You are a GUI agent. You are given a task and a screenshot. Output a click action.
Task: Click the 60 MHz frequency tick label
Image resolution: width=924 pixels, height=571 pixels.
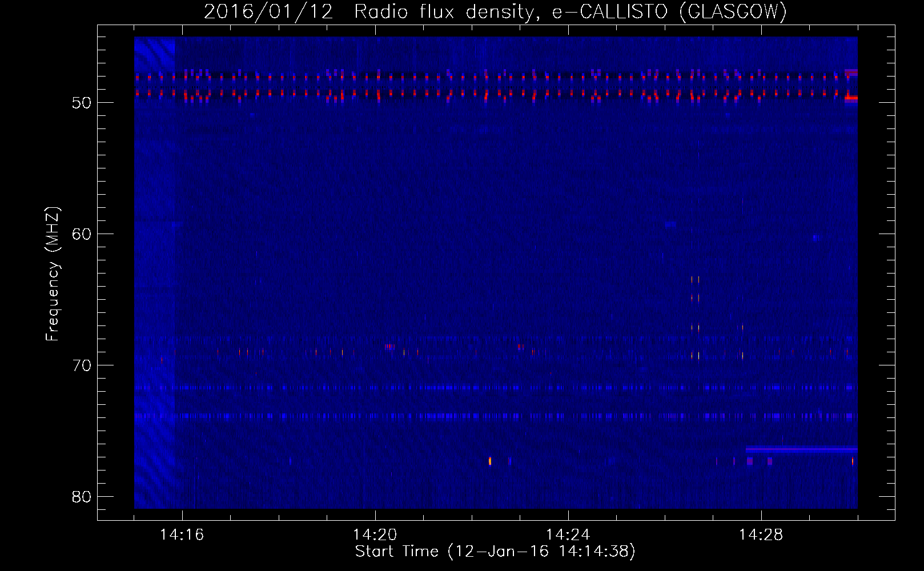click(x=82, y=234)
